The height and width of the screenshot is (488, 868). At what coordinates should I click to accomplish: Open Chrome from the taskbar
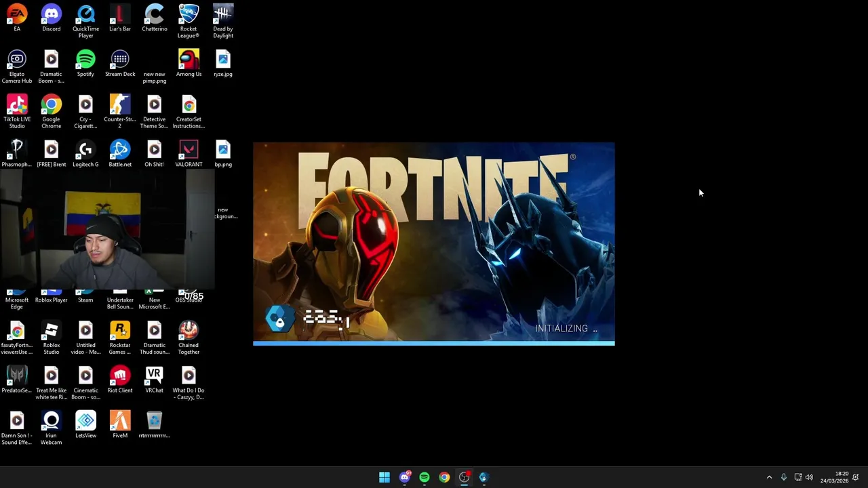(444, 477)
